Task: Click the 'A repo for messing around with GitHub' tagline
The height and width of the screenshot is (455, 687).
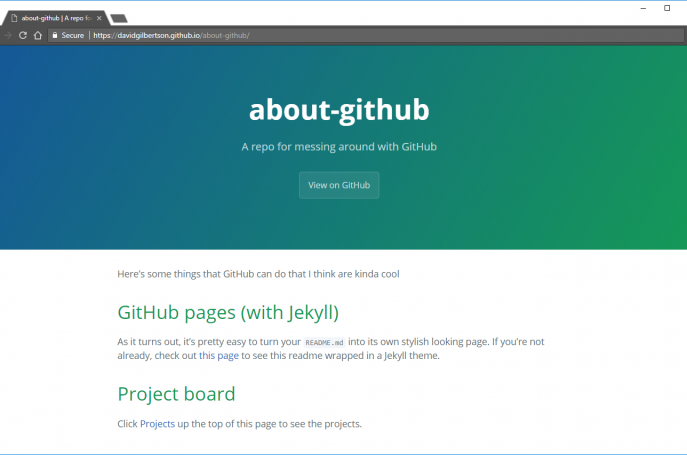Action: pos(339,147)
